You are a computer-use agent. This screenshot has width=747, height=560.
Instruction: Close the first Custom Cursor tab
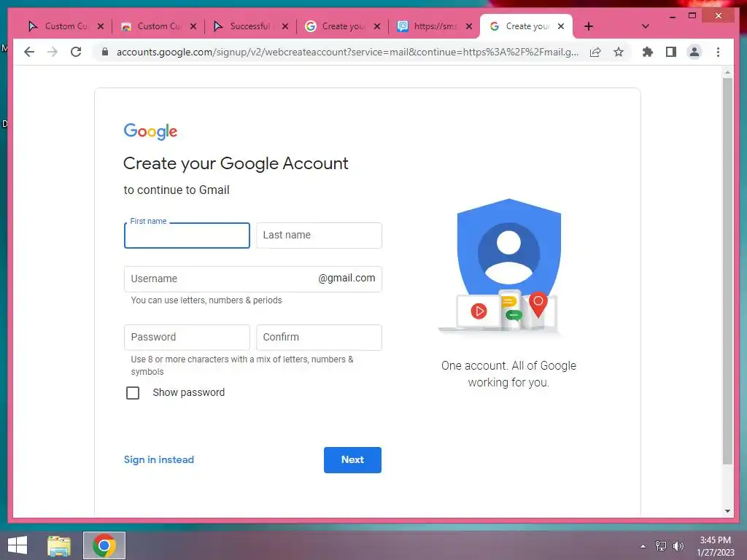(x=101, y=26)
